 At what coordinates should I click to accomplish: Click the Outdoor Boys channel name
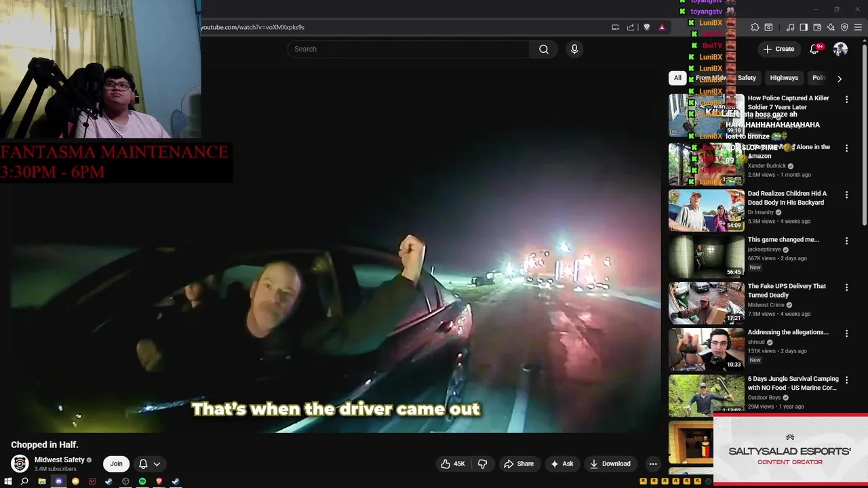(x=764, y=398)
